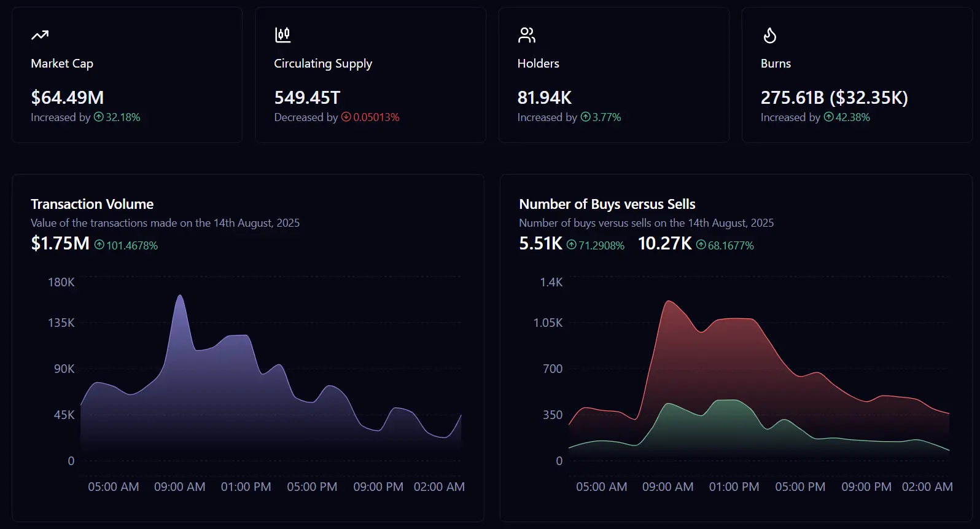
Task: Click the green up-arrow beside 32.18%
Action: click(98, 117)
